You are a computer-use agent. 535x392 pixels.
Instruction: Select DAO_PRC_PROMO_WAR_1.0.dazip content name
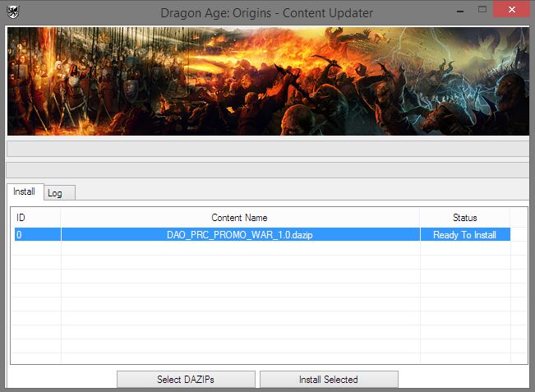[x=240, y=235]
